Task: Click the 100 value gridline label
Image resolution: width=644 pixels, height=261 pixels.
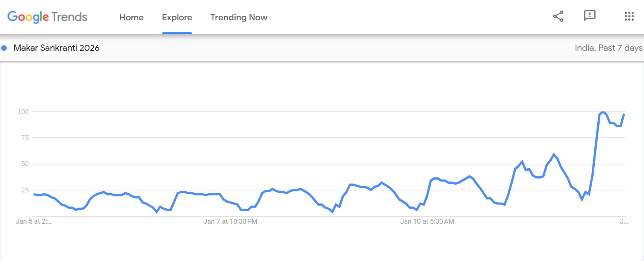Action: tap(24, 111)
